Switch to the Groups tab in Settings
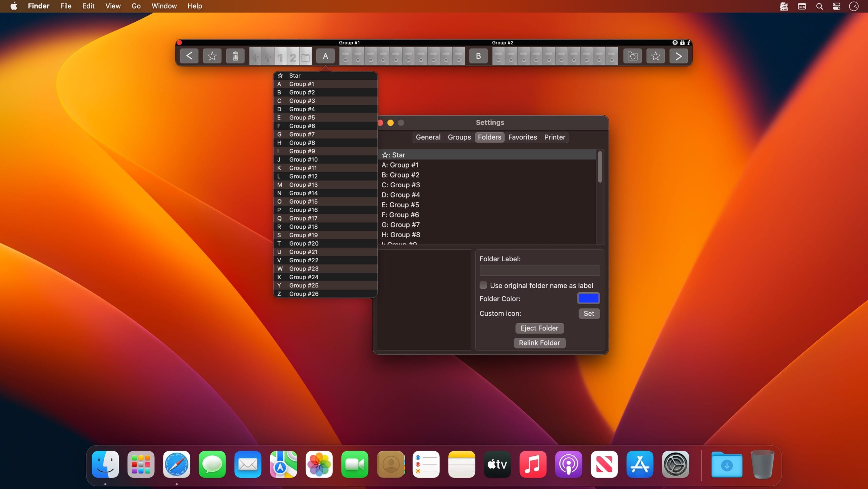The image size is (868, 489). tap(459, 137)
